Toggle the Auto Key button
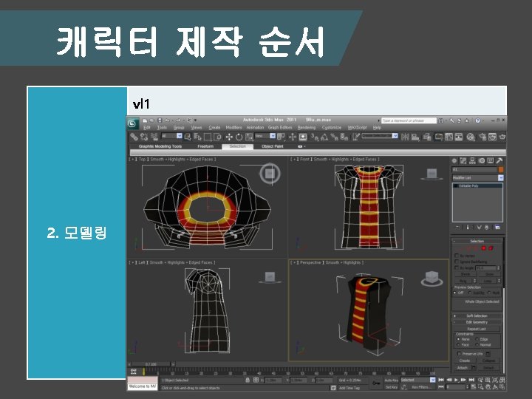The height and width of the screenshot is (399, 532). coord(391,381)
